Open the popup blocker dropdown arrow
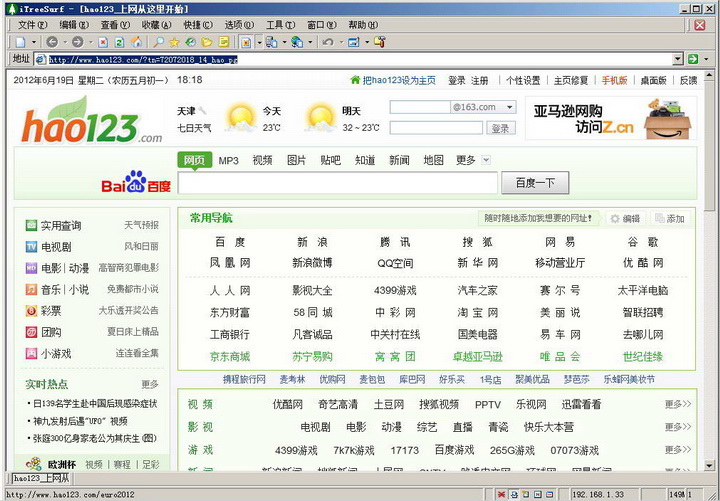Viewport: 720px width, 501px height. [259, 42]
